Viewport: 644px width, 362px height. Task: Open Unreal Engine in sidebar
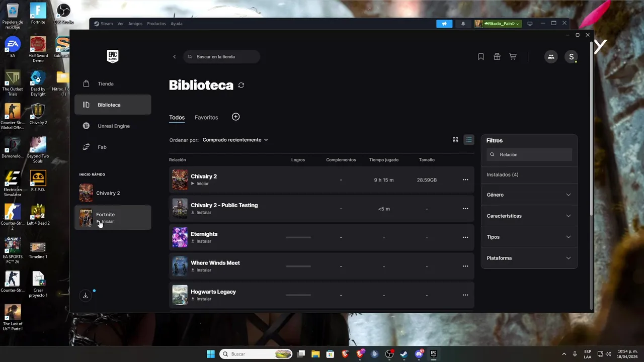pyautogui.click(x=113, y=126)
